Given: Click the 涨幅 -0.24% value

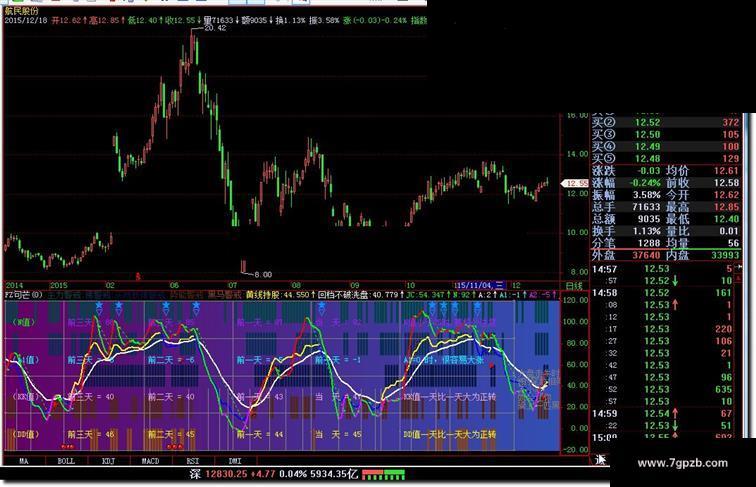Looking at the screenshot, I should 646,183.
